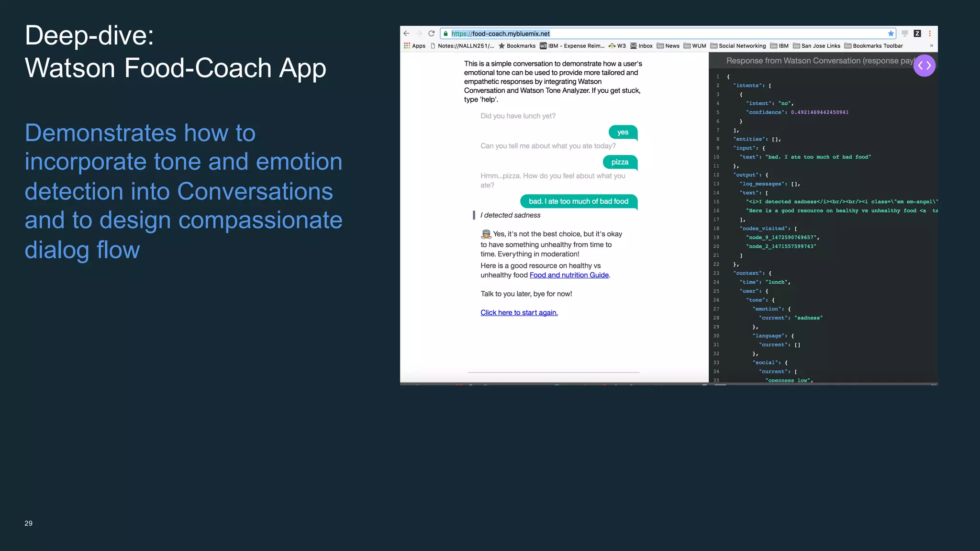Open the San Jose Links folder
This screenshot has width=980, height=551.
[x=816, y=46]
